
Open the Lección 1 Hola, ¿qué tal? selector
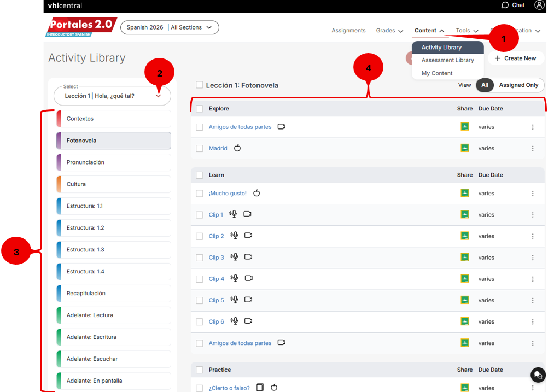click(112, 96)
